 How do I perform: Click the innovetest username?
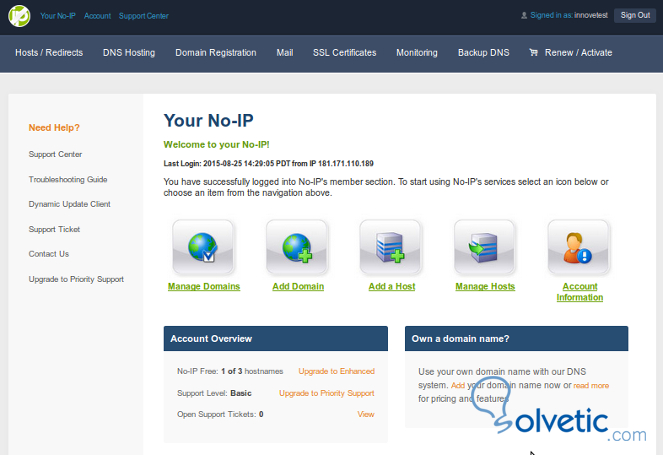pos(591,16)
